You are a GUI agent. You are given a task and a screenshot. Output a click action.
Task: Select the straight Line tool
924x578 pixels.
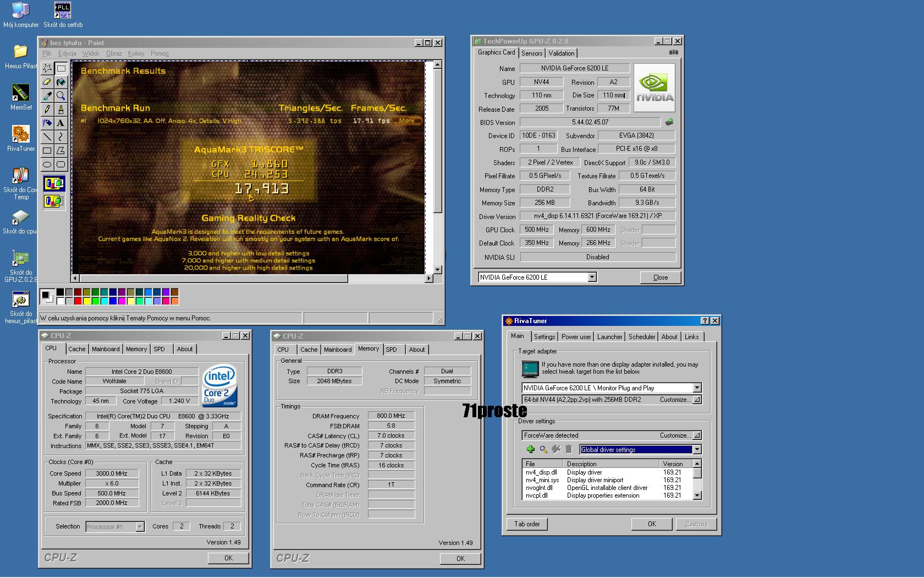point(47,137)
